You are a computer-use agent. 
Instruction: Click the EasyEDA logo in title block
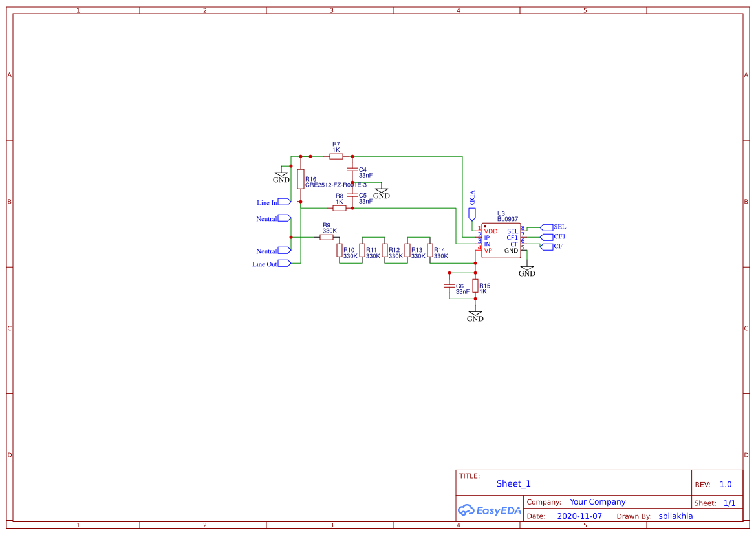490,510
